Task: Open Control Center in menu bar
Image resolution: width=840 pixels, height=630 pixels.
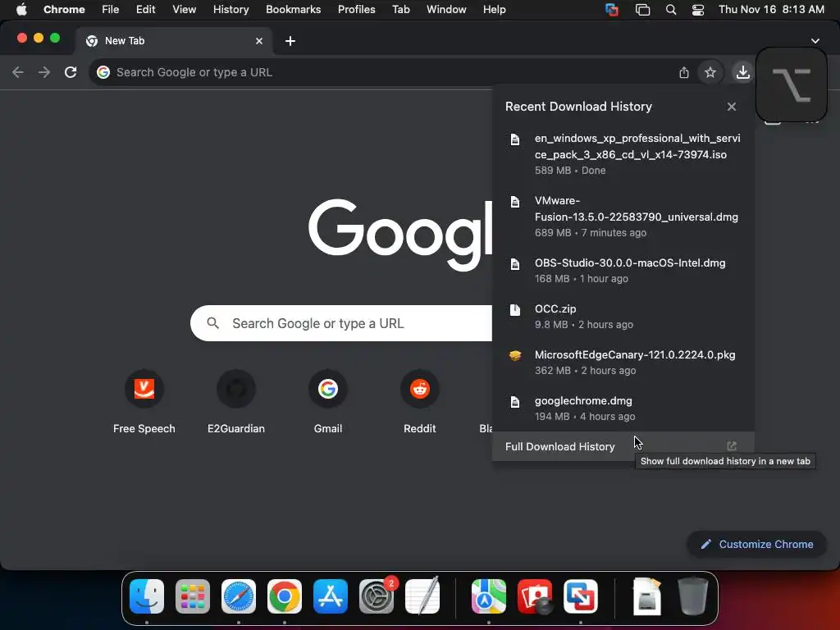Action: click(698, 10)
